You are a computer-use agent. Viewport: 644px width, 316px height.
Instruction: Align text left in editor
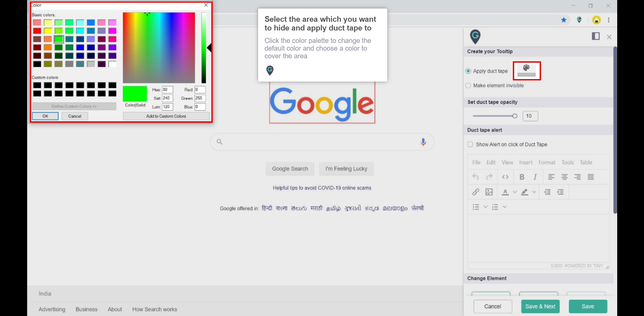point(551,177)
